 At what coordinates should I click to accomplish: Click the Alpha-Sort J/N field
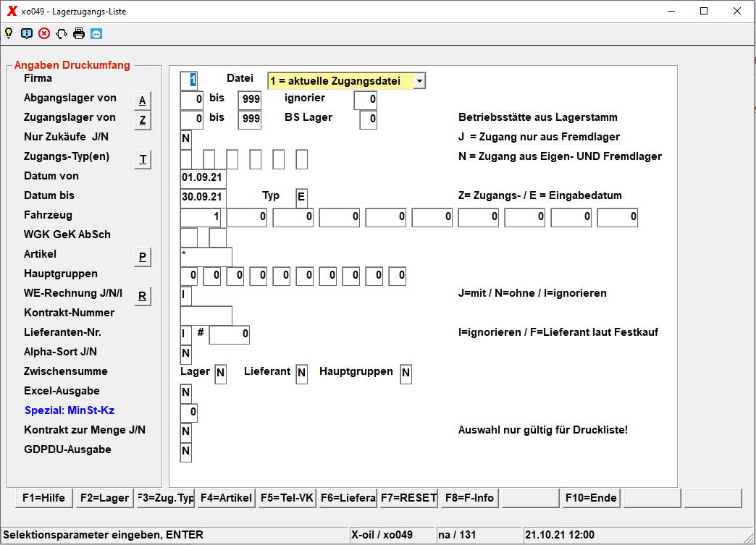point(185,354)
